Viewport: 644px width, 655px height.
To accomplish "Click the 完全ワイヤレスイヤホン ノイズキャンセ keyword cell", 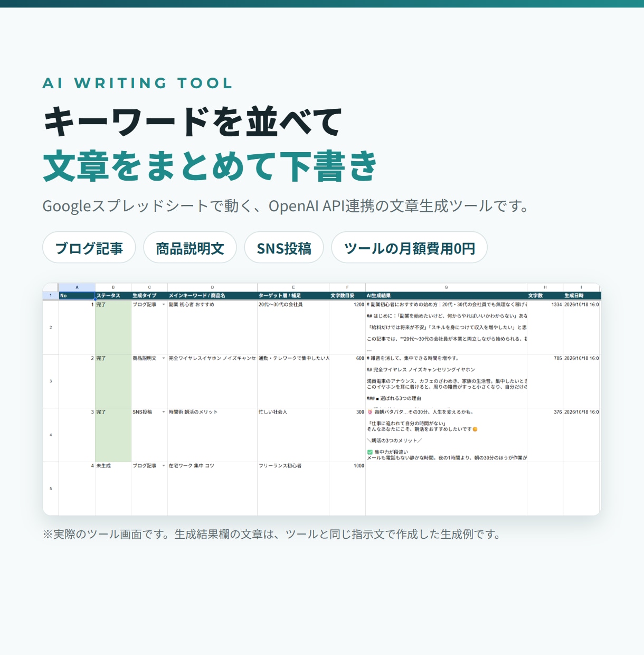I will (212, 381).
